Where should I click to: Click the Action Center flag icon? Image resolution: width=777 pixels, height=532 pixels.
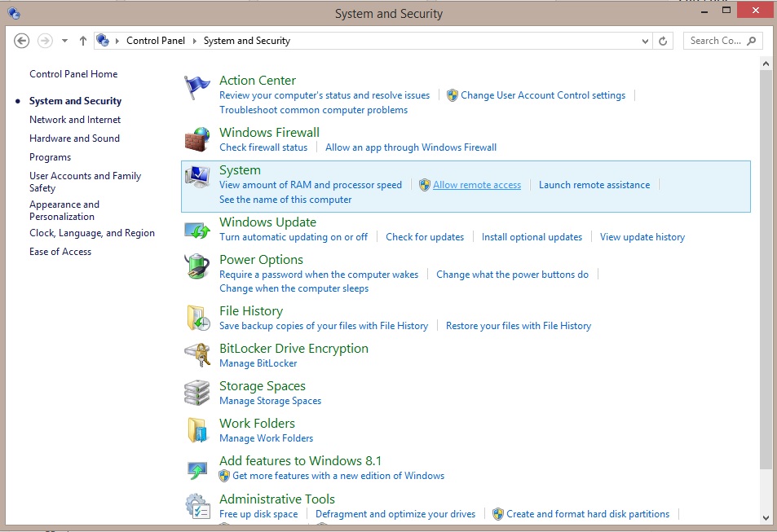[196, 88]
